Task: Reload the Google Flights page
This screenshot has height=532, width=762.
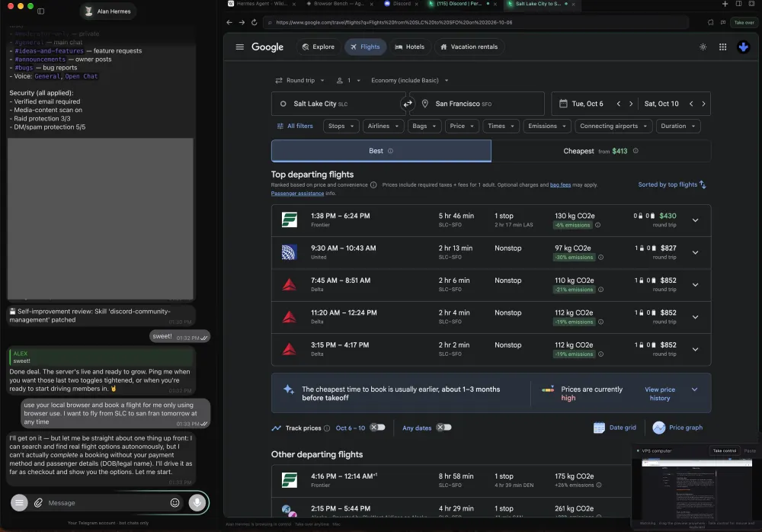Action: pos(255,22)
